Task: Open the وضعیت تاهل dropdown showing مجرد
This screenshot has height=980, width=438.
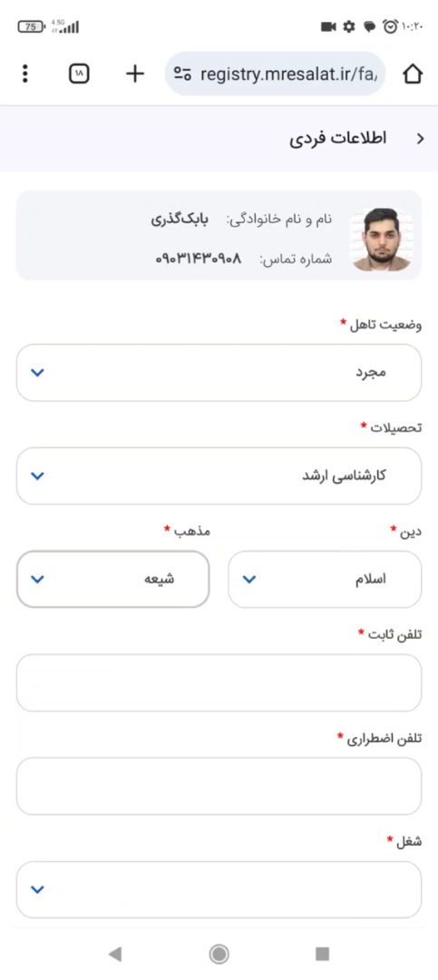Action: [x=219, y=373]
